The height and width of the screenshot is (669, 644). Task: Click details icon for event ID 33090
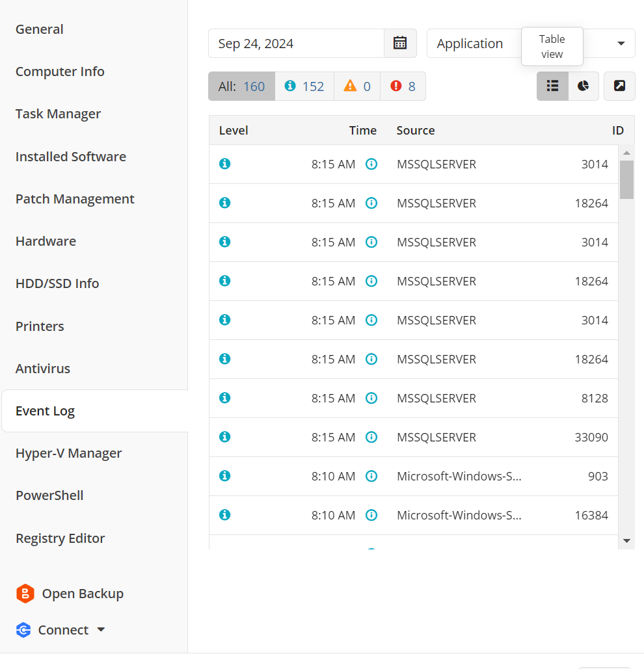371,437
